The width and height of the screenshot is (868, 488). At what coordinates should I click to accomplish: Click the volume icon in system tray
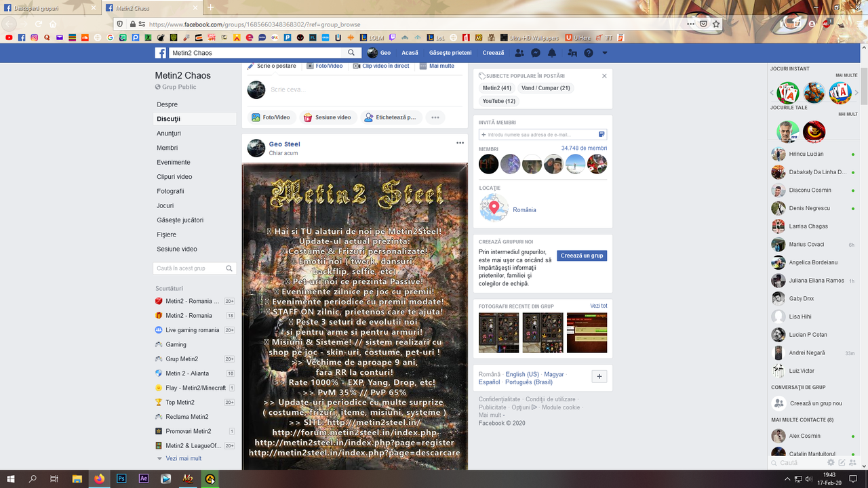[x=808, y=479]
